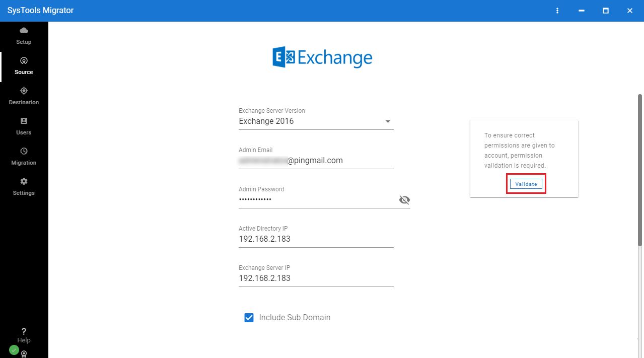The image size is (644, 358).
Task: Open the Setup cloud icon
Action: click(x=24, y=30)
